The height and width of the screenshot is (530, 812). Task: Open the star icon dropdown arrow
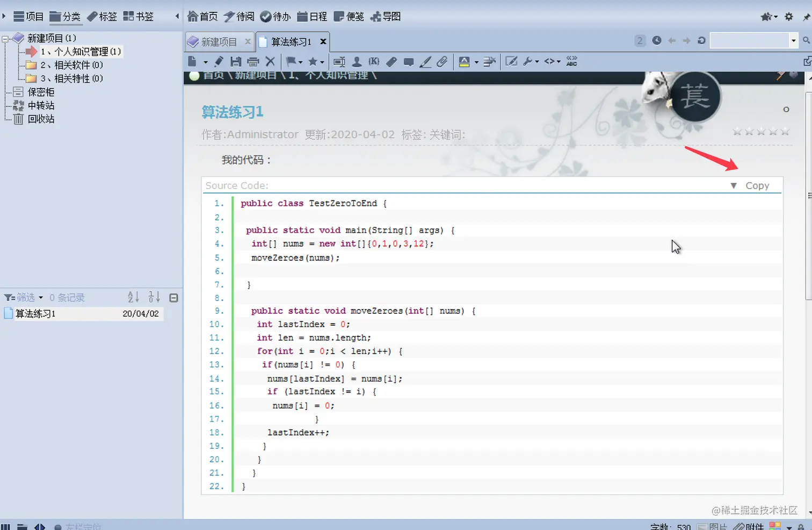322,62
